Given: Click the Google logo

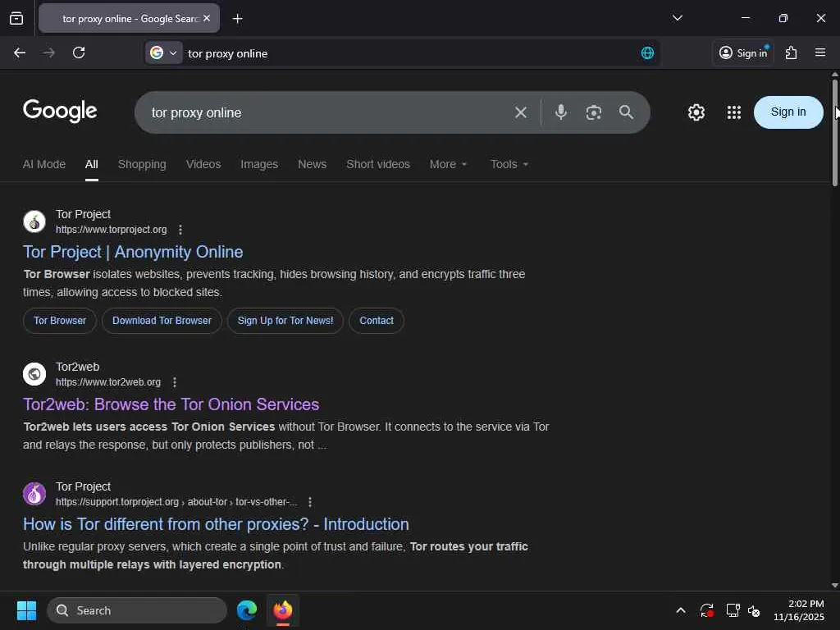Looking at the screenshot, I should click(60, 111).
